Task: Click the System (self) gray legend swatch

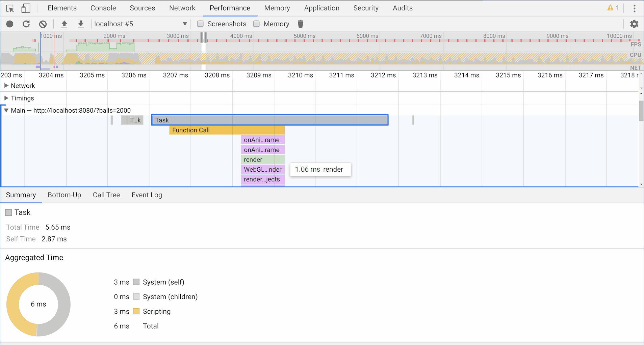Action: pos(136,282)
